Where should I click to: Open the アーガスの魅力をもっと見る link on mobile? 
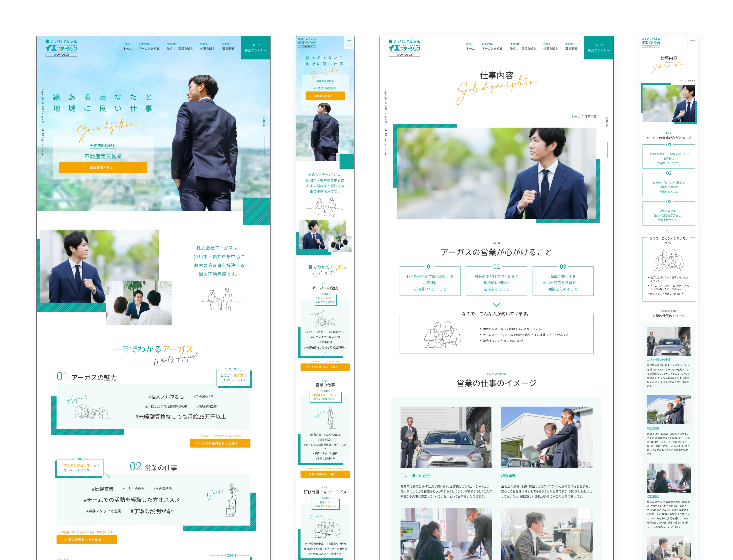tap(325, 367)
